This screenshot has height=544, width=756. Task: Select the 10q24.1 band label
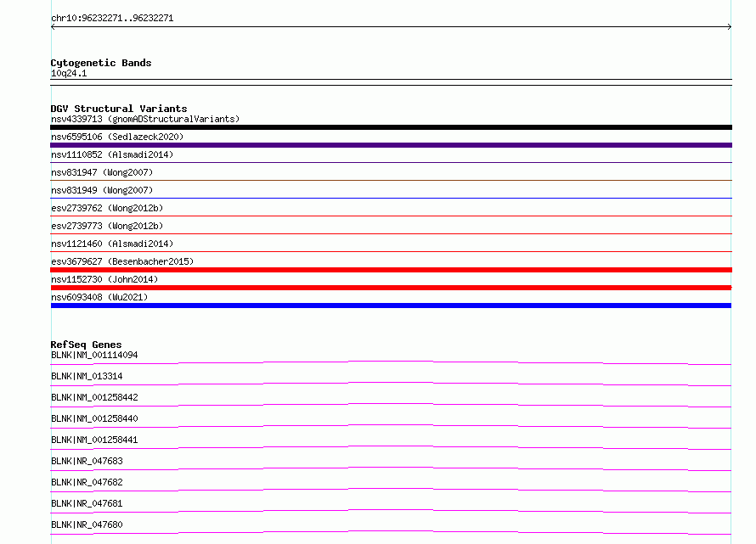tap(69, 73)
